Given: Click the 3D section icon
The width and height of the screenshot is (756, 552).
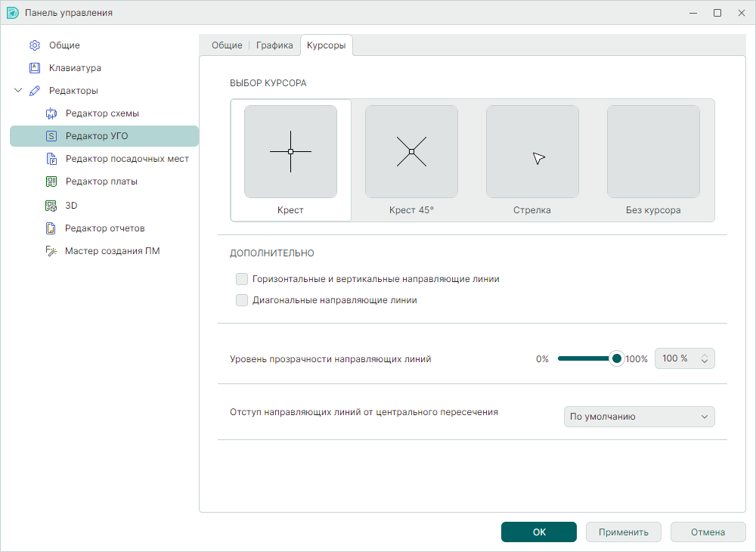Looking at the screenshot, I should click(x=51, y=206).
